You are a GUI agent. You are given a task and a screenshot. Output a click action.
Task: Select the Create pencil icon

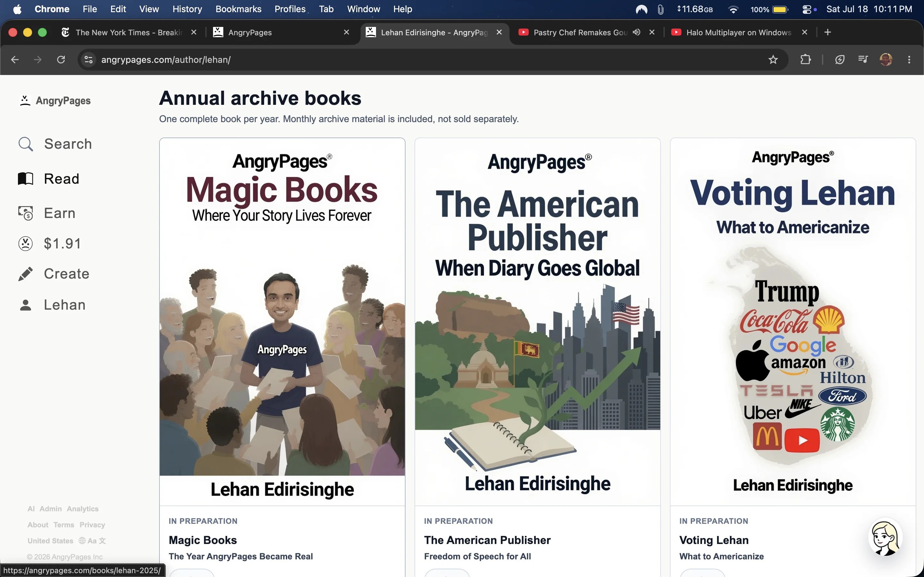point(26,274)
